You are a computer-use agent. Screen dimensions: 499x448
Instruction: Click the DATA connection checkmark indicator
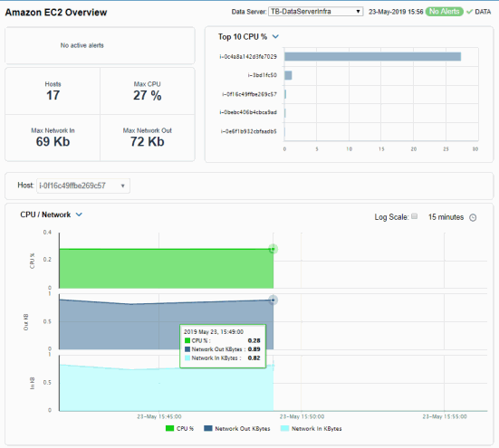click(x=469, y=12)
